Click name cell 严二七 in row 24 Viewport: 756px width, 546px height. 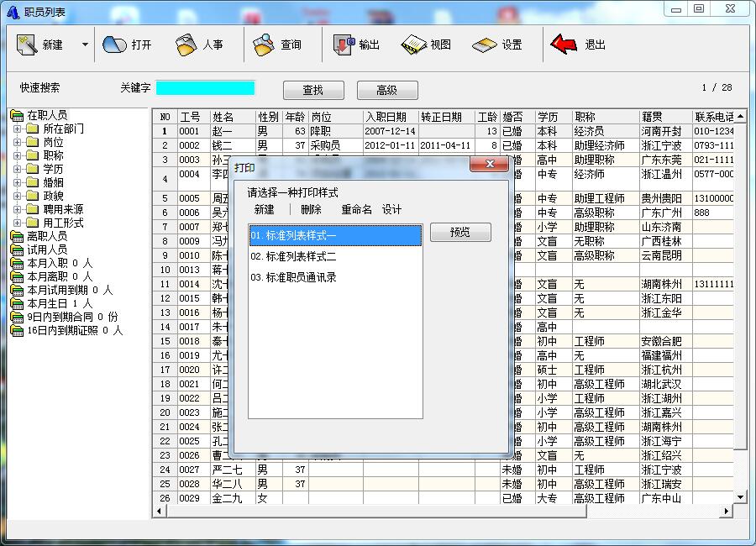click(x=233, y=470)
